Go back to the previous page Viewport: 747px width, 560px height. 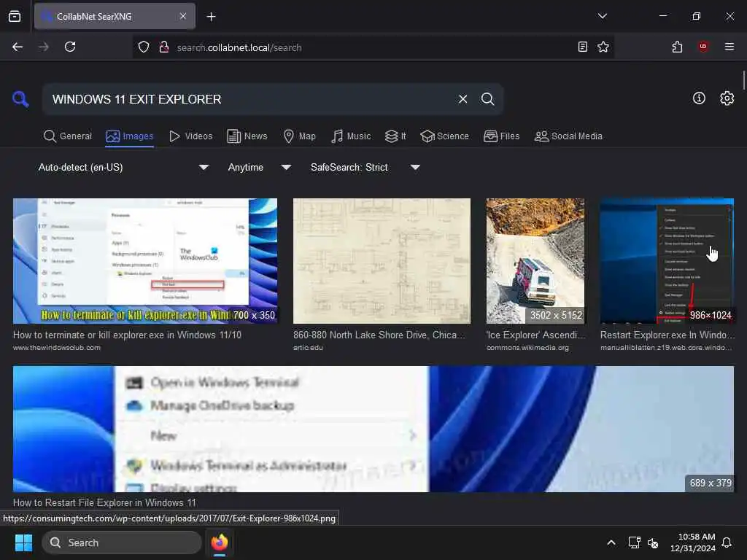click(18, 47)
